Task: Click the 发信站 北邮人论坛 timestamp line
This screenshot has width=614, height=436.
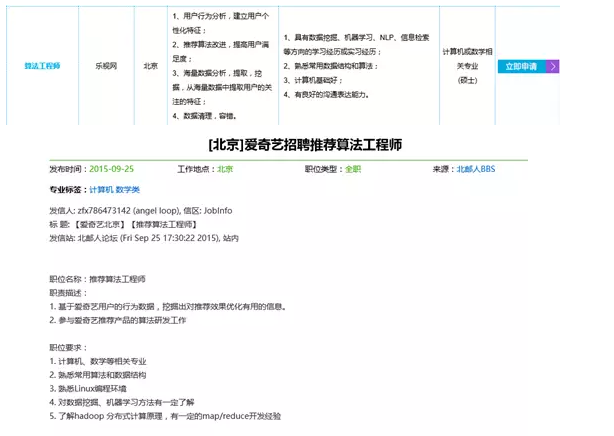Action: pyautogui.click(x=144, y=238)
